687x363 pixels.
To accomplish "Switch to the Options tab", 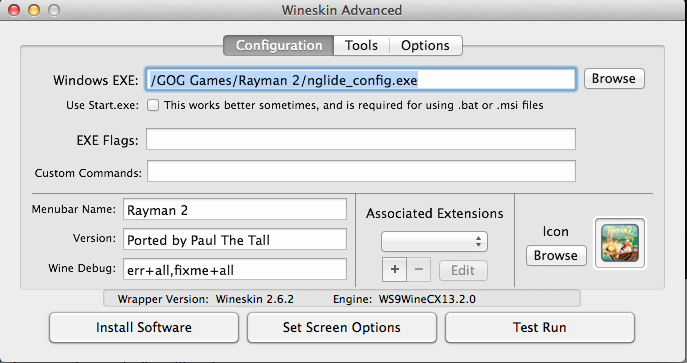I will coord(425,46).
